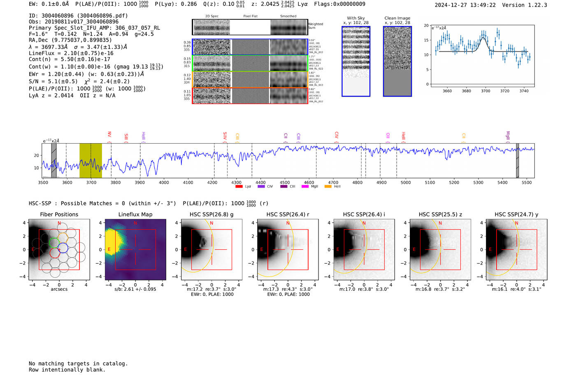Click the red Lyα legend swatch

click(x=239, y=186)
